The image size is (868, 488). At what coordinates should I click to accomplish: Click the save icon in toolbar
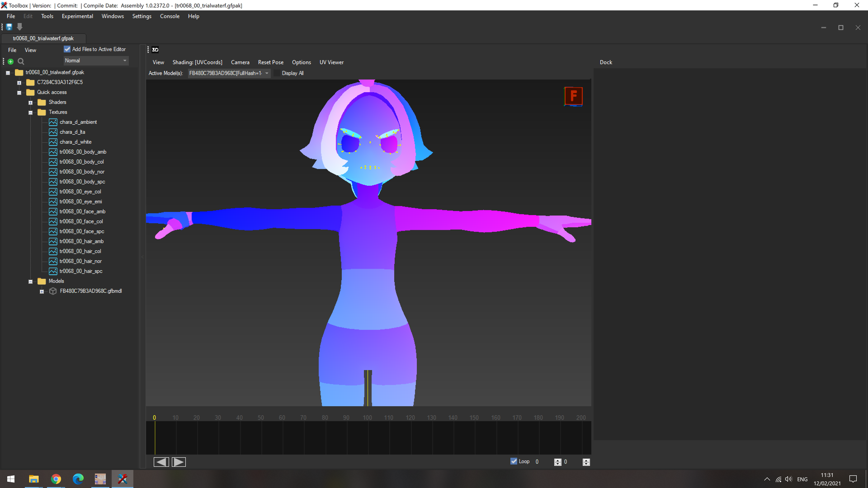[x=9, y=27]
